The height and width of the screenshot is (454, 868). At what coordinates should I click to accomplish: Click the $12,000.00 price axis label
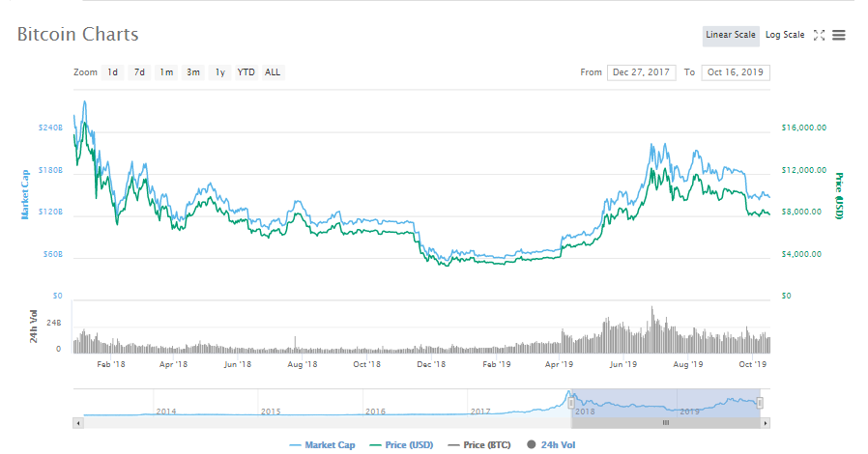804,170
